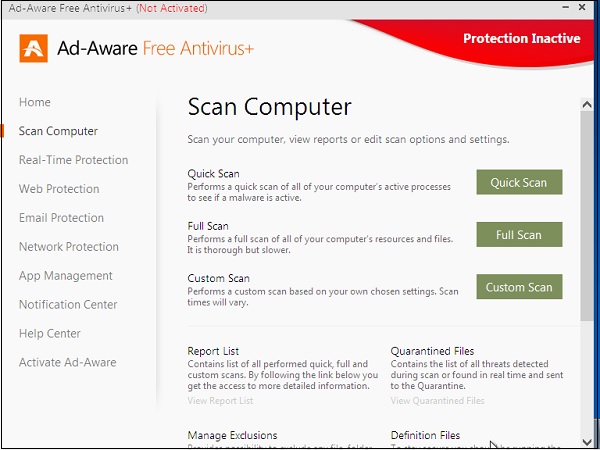Click the Full Scan heading text
This screenshot has width=600, height=450.
coord(208,226)
